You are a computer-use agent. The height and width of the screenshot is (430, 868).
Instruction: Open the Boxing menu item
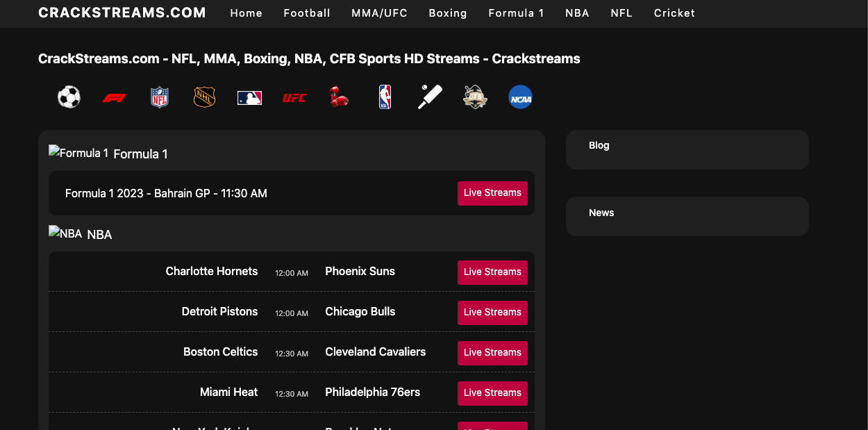coord(448,13)
